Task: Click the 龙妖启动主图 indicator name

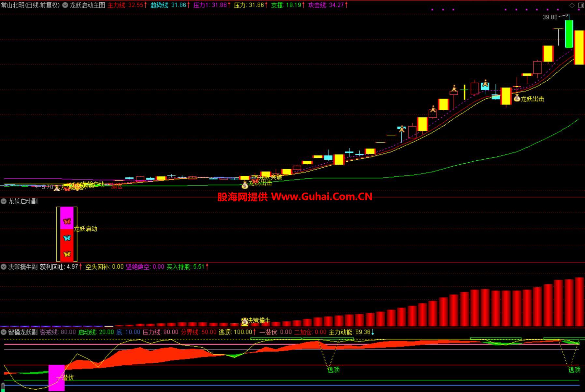Action: tap(87, 5)
